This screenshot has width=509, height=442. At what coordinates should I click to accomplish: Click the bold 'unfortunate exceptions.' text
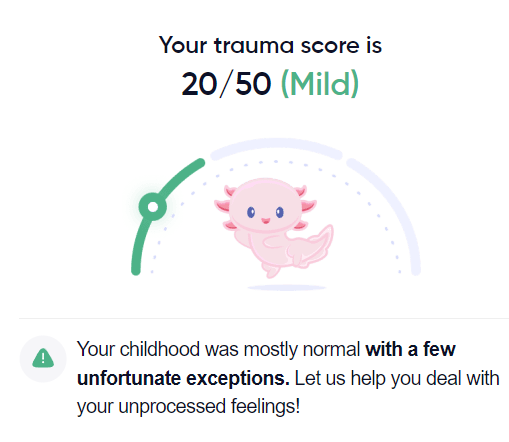(183, 378)
